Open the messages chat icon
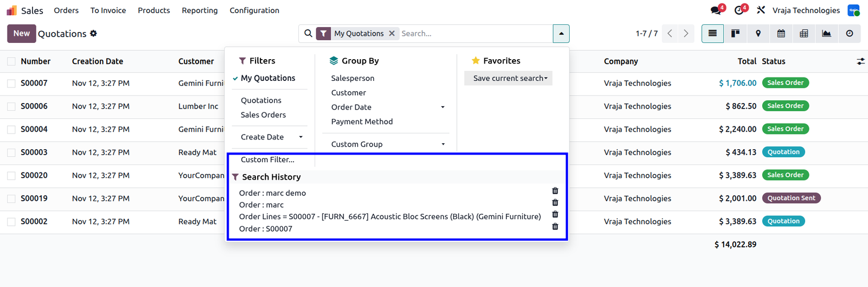The width and height of the screenshot is (868, 287). (717, 10)
